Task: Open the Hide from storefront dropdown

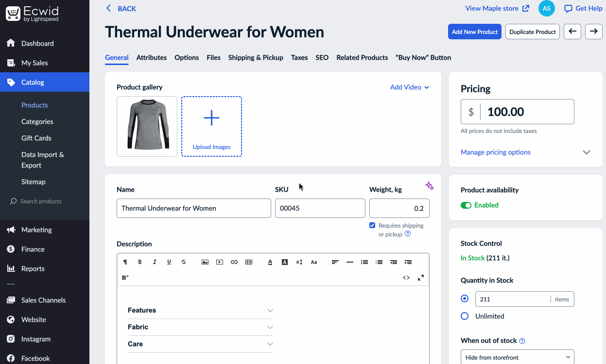Action: click(x=518, y=358)
